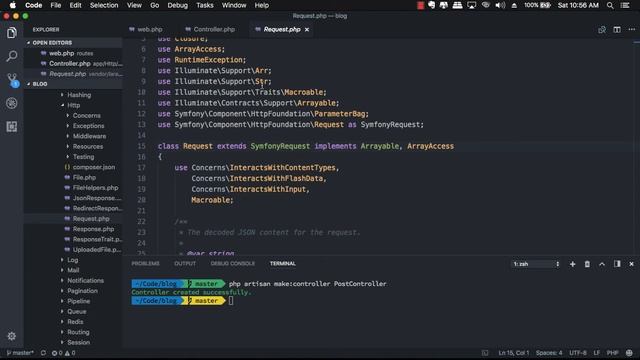Open the Debug menu
This screenshot has height=360, width=640.
pos(178,5)
